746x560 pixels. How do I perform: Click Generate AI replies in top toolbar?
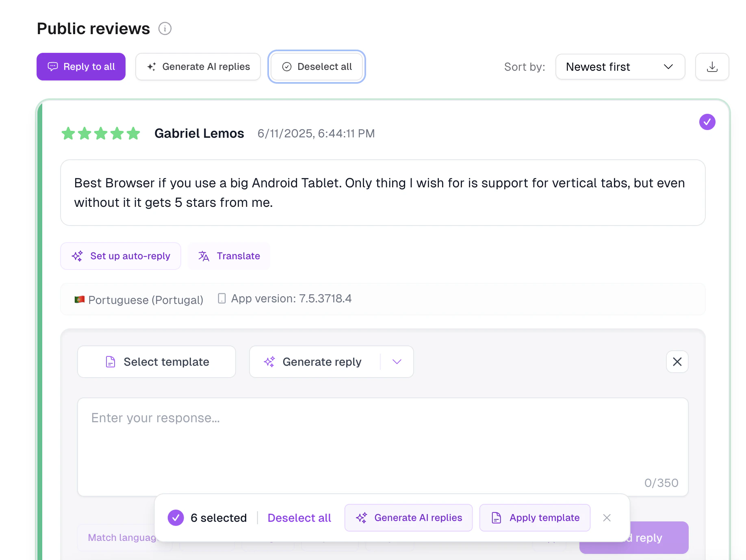198,67
